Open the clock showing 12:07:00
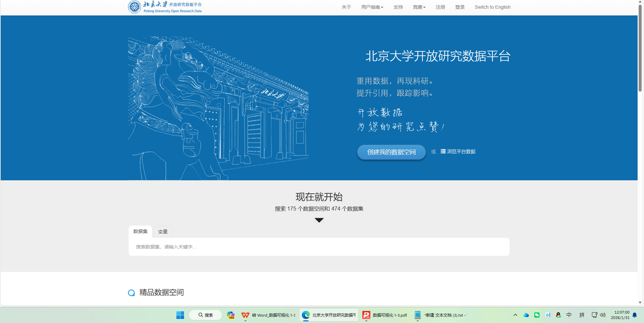 pos(620,315)
